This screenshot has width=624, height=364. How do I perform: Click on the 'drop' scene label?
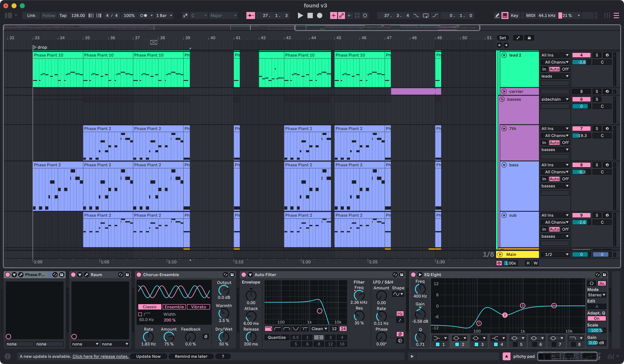[x=40, y=47]
